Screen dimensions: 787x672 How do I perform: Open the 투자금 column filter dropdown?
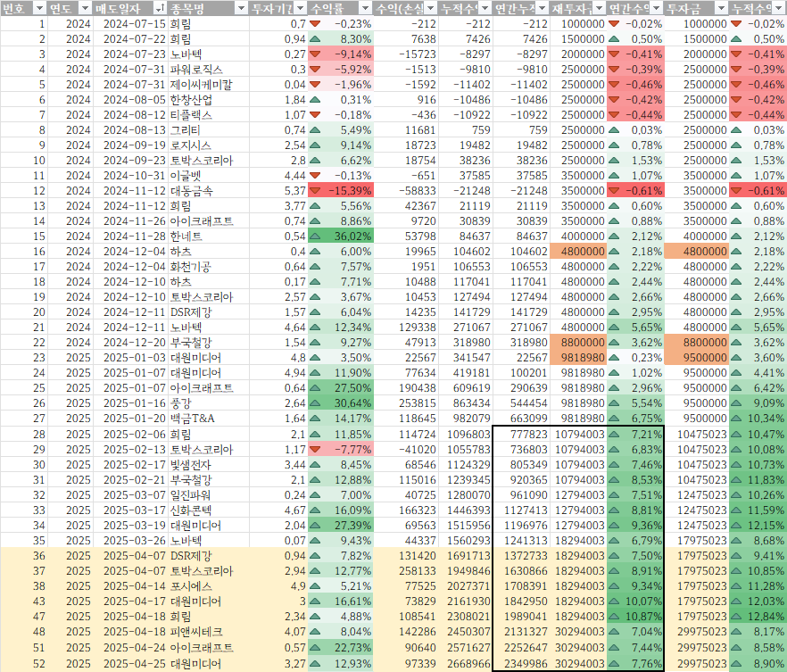721,8
